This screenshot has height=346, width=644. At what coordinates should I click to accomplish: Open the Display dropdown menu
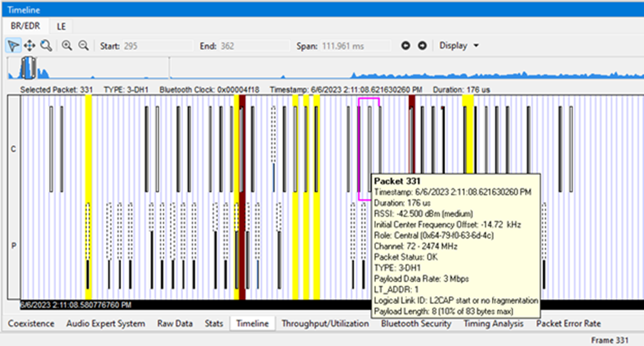pyautogui.click(x=459, y=45)
